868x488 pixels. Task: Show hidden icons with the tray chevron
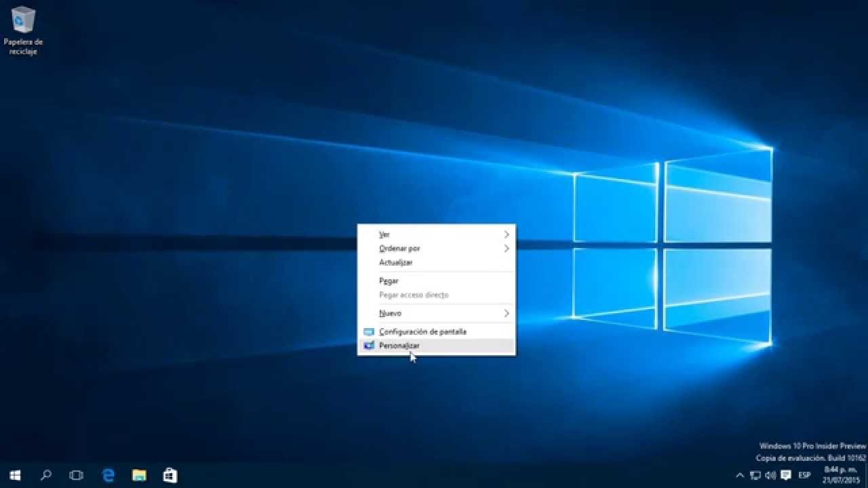coord(740,475)
